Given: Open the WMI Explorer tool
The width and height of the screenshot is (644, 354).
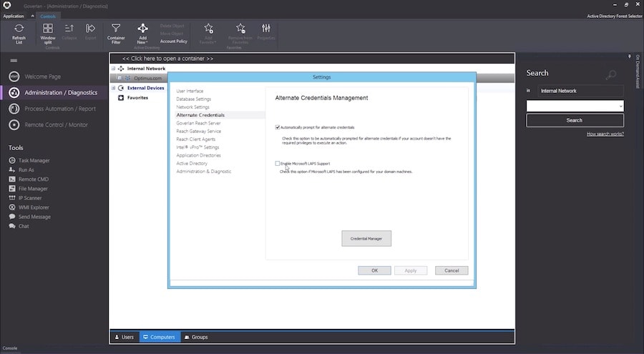Looking at the screenshot, I should 29,207.
